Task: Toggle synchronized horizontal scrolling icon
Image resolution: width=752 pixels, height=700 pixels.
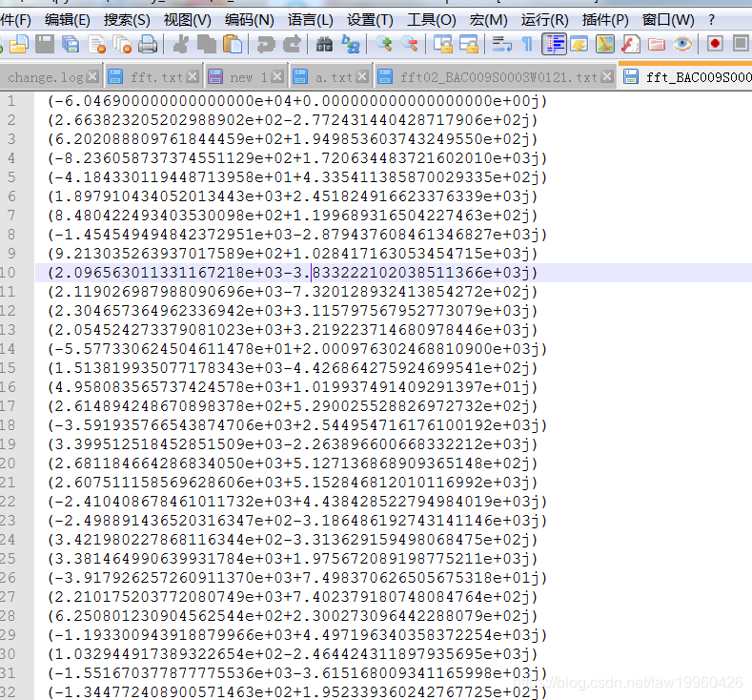Action: tap(469, 45)
